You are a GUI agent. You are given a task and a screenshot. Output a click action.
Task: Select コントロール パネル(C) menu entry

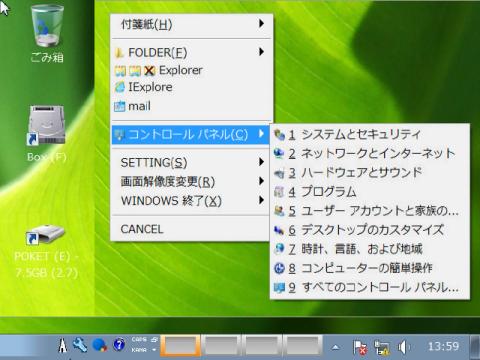[x=191, y=134]
